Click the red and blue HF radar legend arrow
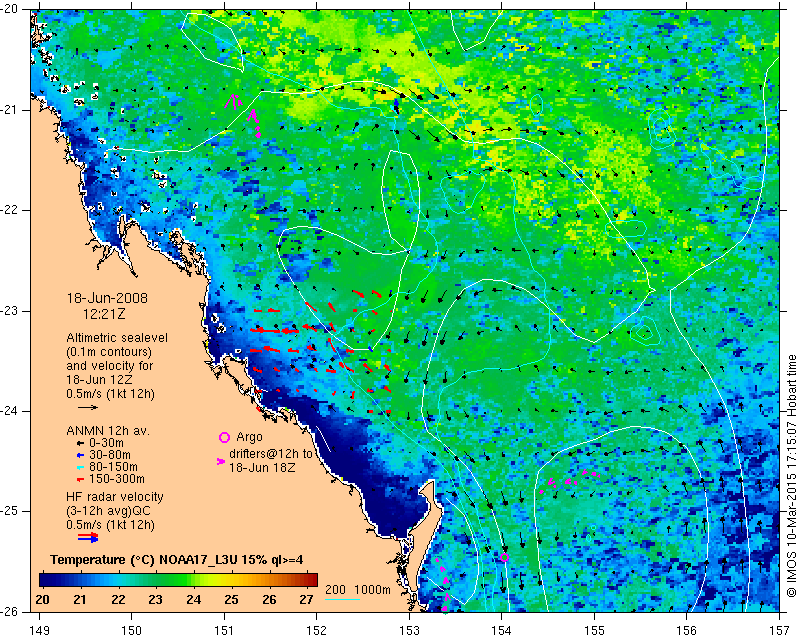 88,537
